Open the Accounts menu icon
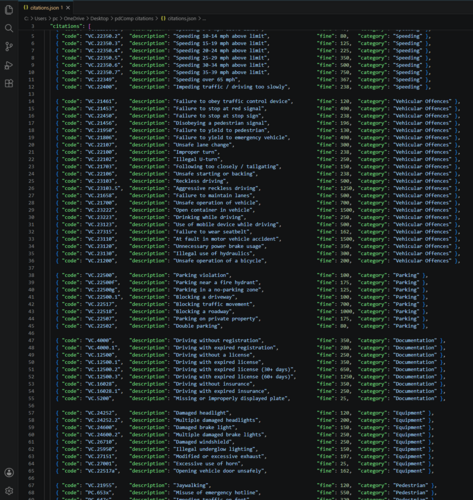473x500 pixels. 9,472
